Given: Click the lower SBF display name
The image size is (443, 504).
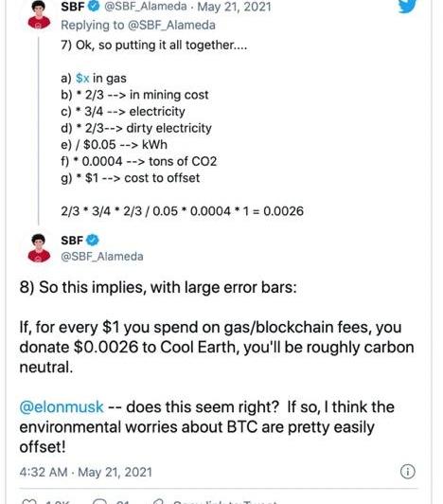Looking at the screenshot, I should tap(72, 240).
